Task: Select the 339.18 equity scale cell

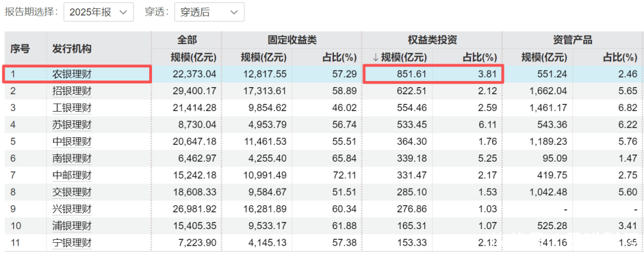Action: point(412,159)
